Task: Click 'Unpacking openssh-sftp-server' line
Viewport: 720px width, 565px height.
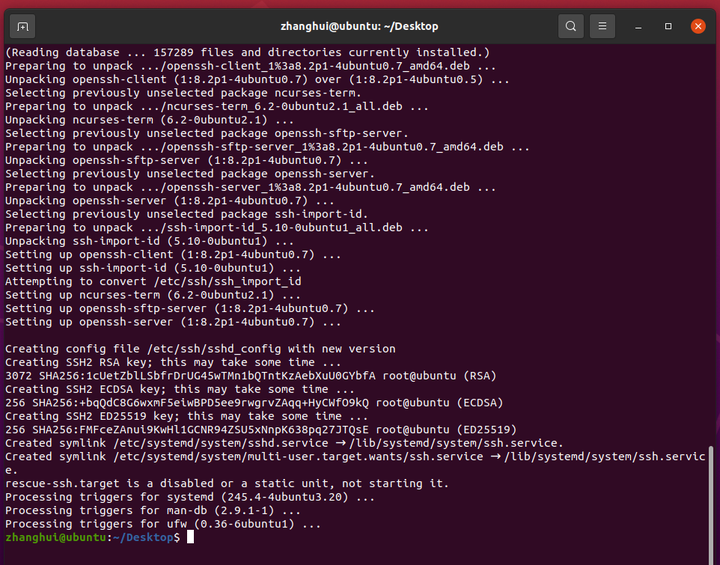Action: coord(186,160)
